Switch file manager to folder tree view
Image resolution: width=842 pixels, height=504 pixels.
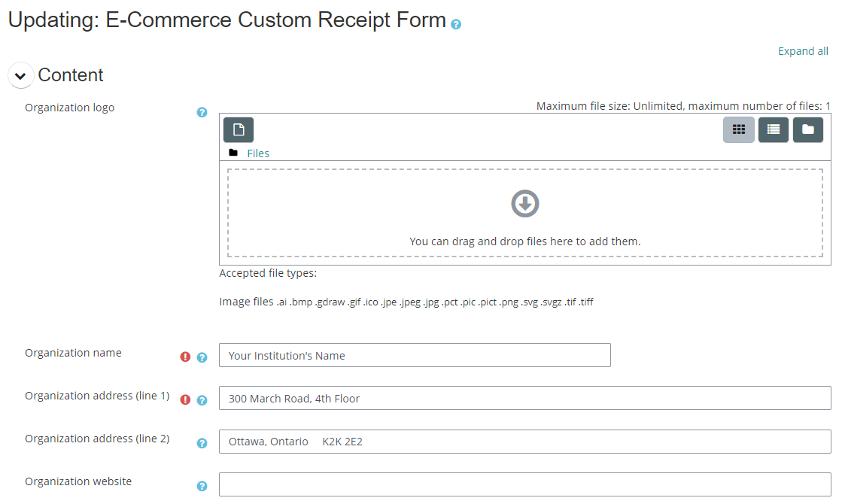coord(807,129)
